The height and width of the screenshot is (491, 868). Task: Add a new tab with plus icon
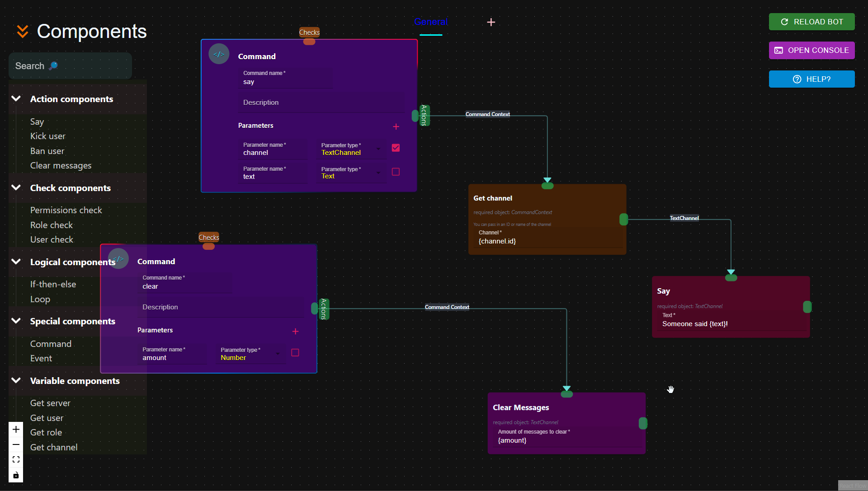491,22
